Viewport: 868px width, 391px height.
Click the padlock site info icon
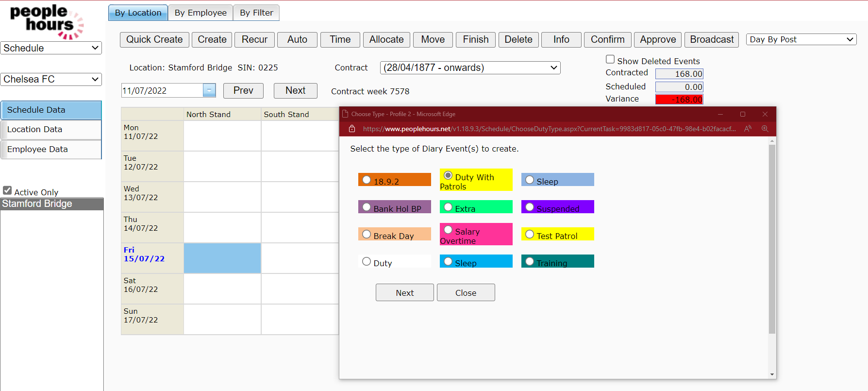tap(352, 129)
